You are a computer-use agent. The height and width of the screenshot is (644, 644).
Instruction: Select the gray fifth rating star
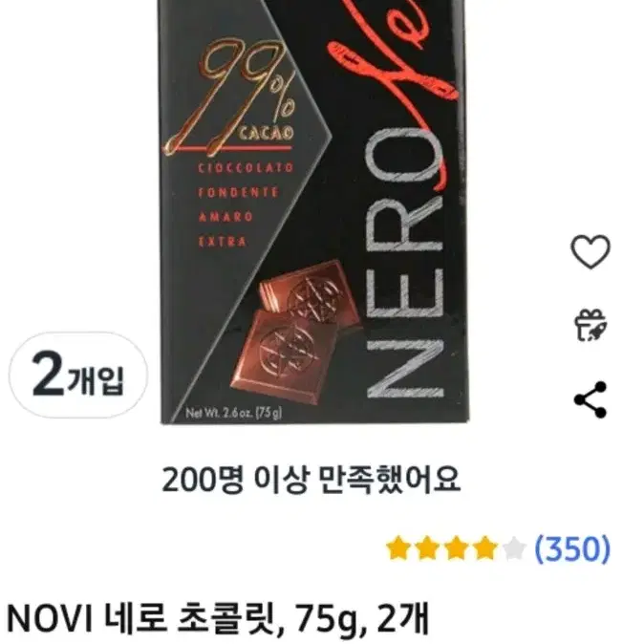(x=514, y=547)
